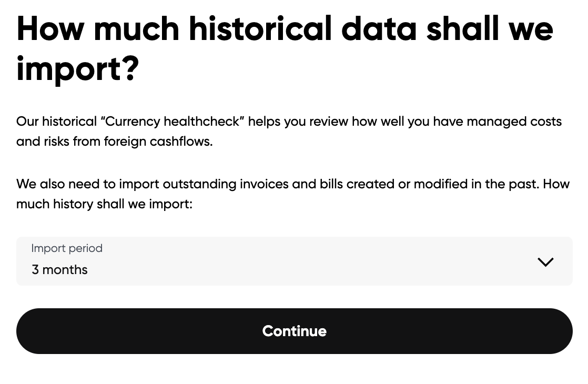Click "much history shall we import:" text

click(x=104, y=204)
